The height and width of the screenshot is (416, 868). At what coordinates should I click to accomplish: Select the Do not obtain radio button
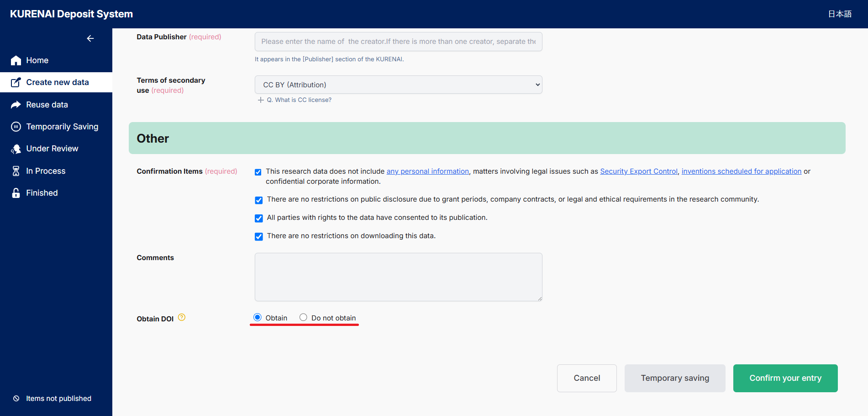303,317
